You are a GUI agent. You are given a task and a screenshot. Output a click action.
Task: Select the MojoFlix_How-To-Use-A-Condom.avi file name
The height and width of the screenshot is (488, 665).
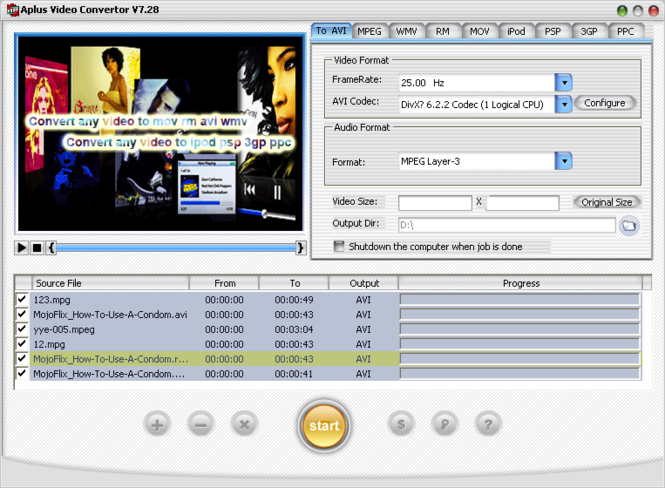coord(110,315)
